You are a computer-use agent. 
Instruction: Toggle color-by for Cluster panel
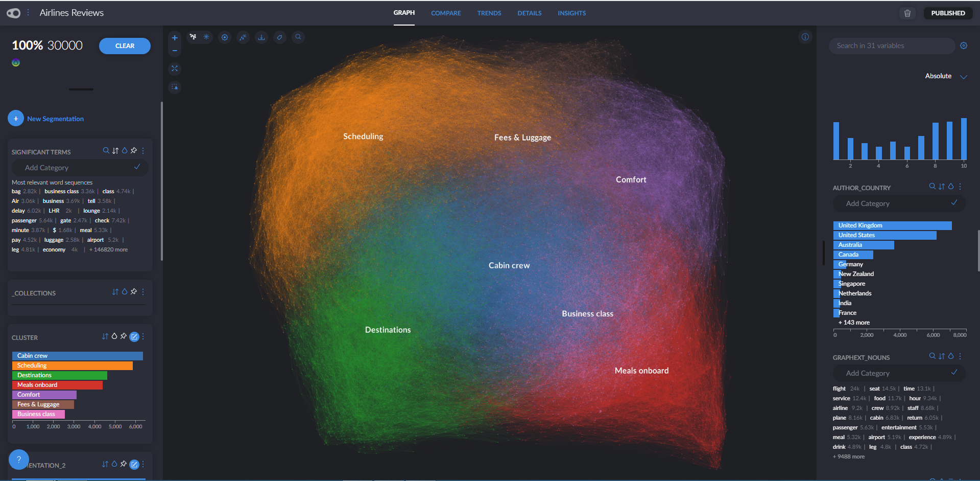[114, 336]
